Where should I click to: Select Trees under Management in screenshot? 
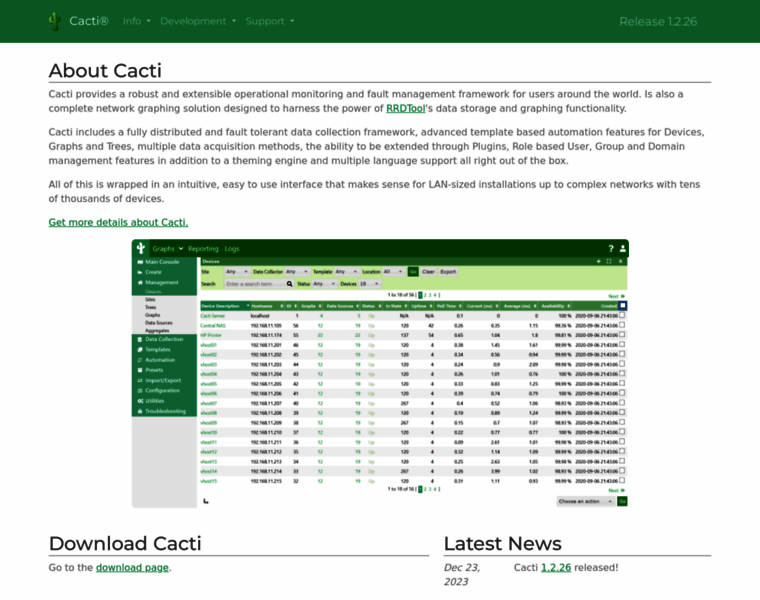[151, 307]
